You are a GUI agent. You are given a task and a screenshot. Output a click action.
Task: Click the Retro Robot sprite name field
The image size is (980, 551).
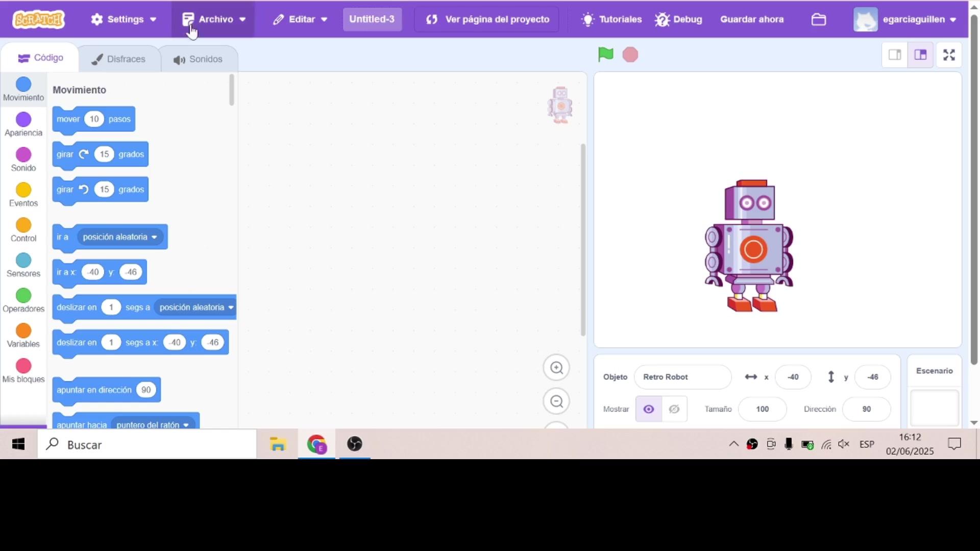point(682,377)
